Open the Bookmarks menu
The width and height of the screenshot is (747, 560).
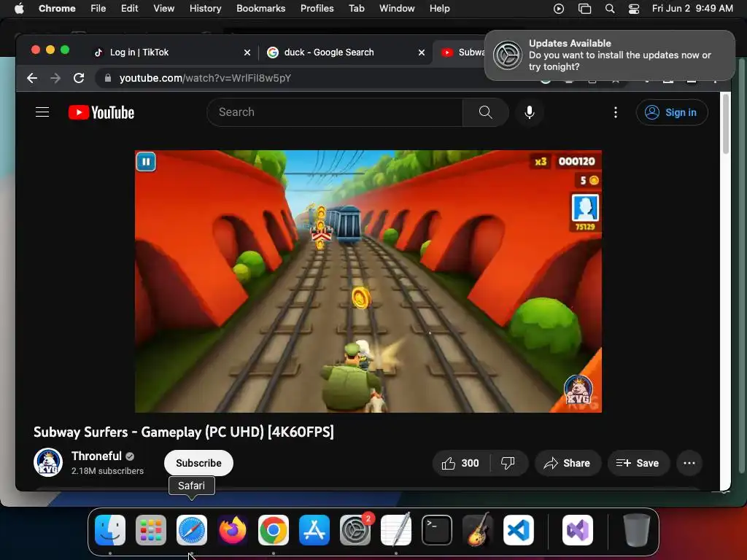pyautogui.click(x=260, y=9)
